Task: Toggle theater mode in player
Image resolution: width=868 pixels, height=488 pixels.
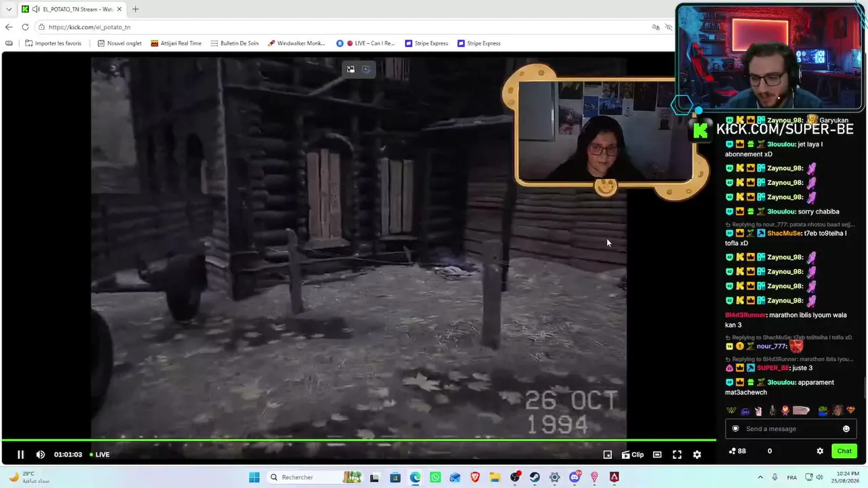Action: click(x=657, y=455)
